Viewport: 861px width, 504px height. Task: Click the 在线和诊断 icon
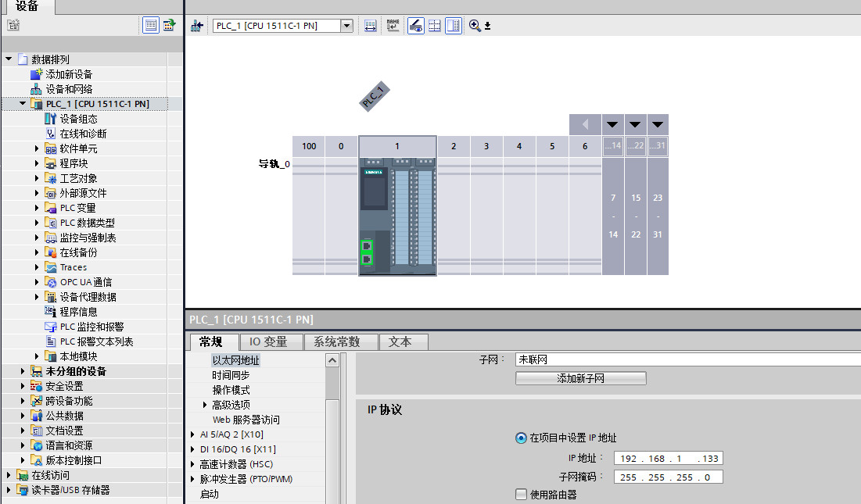point(51,134)
